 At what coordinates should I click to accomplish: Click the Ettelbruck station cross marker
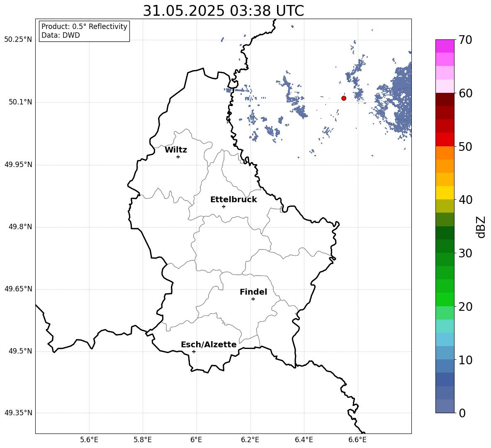pos(224,206)
